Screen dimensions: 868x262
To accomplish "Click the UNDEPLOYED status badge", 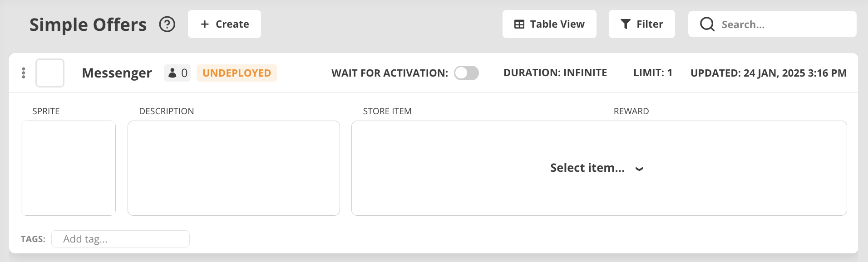I will (x=237, y=73).
